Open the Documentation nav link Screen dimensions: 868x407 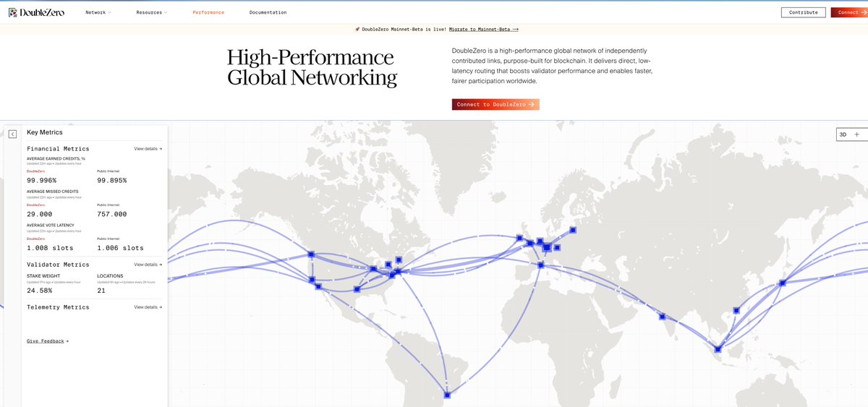coord(268,12)
